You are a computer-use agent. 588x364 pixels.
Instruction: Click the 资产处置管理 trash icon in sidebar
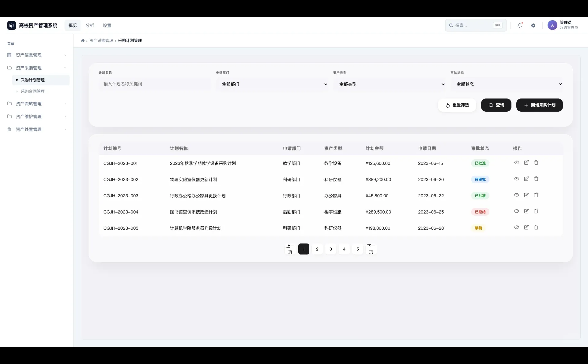point(9,129)
